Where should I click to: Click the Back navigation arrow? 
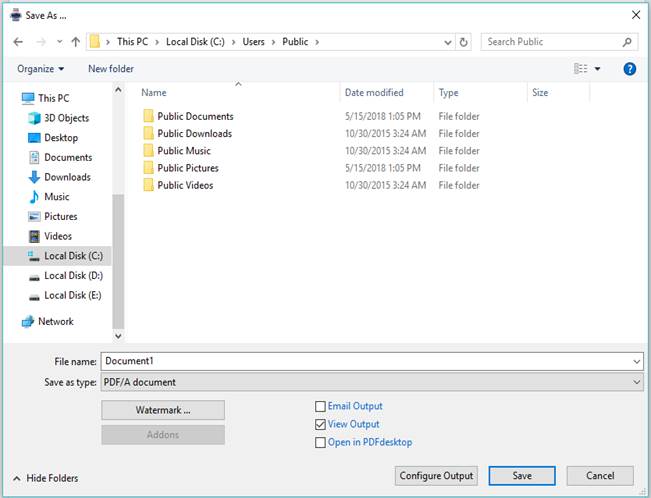(17, 42)
